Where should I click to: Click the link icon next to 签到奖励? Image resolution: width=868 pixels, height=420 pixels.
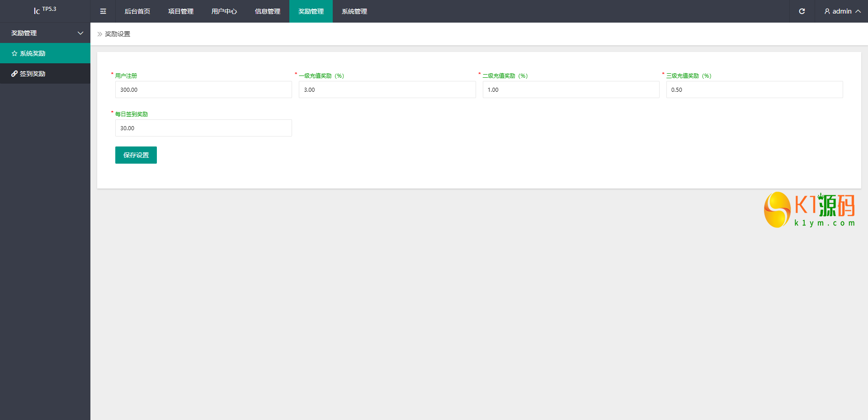pyautogui.click(x=14, y=74)
